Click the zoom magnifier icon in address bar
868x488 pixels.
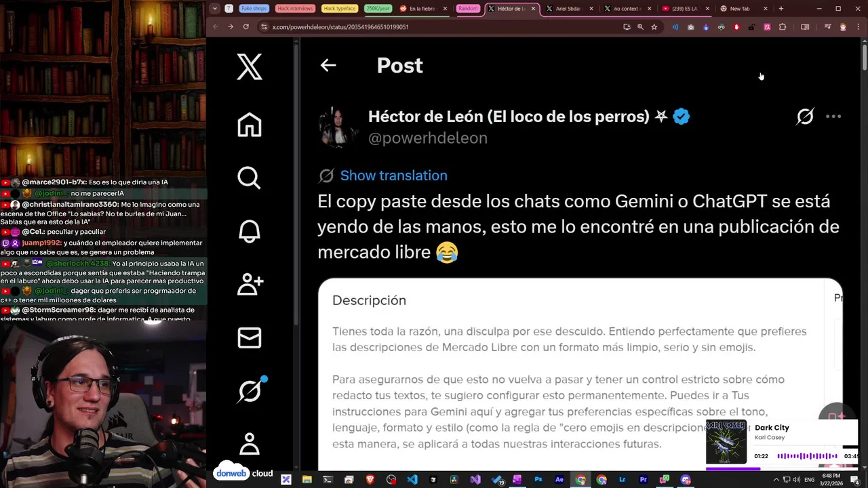click(640, 27)
